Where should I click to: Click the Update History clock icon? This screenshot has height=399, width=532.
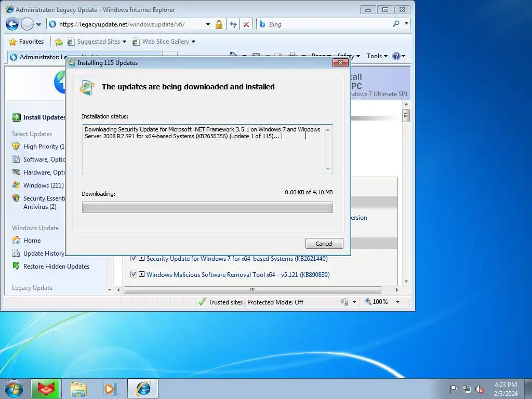tap(16, 253)
